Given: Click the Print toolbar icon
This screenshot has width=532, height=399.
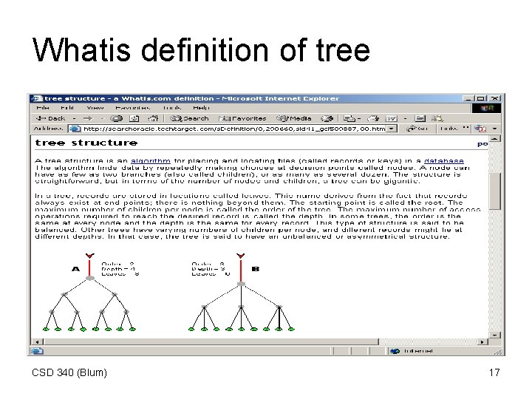Looking at the screenshot, I should pyautogui.click(x=373, y=118).
